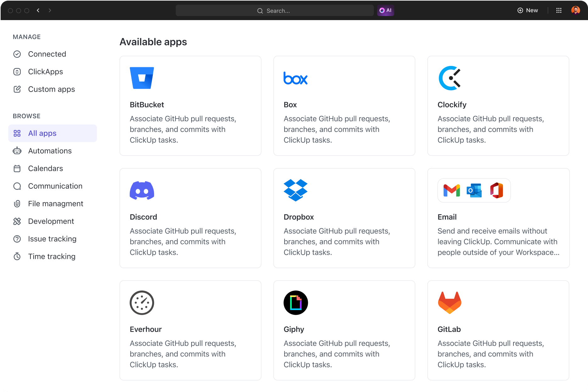Image resolution: width=588 pixels, height=392 pixels.
Task: Click the Dropbox logo
Action: click(296, 190)
